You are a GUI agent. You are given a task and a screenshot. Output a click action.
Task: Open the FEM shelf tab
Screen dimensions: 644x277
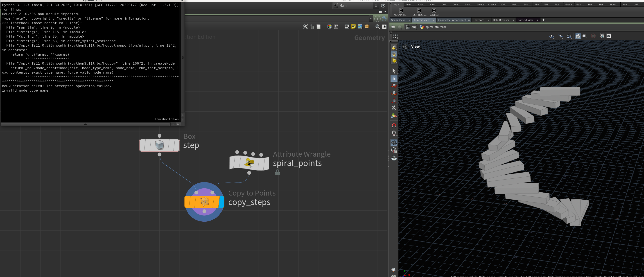pyautogui.click(x=537, y=5)
